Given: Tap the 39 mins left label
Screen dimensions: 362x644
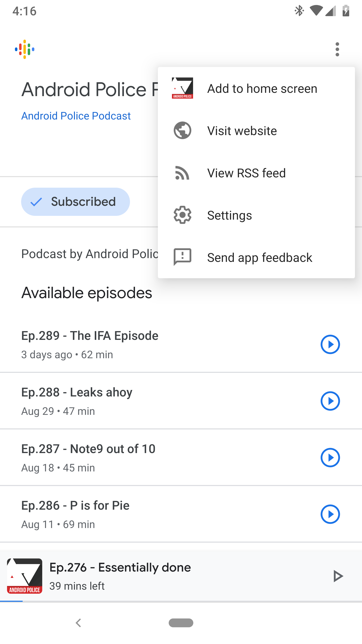Looking at the screenshot, I should (x=77, y=586).
